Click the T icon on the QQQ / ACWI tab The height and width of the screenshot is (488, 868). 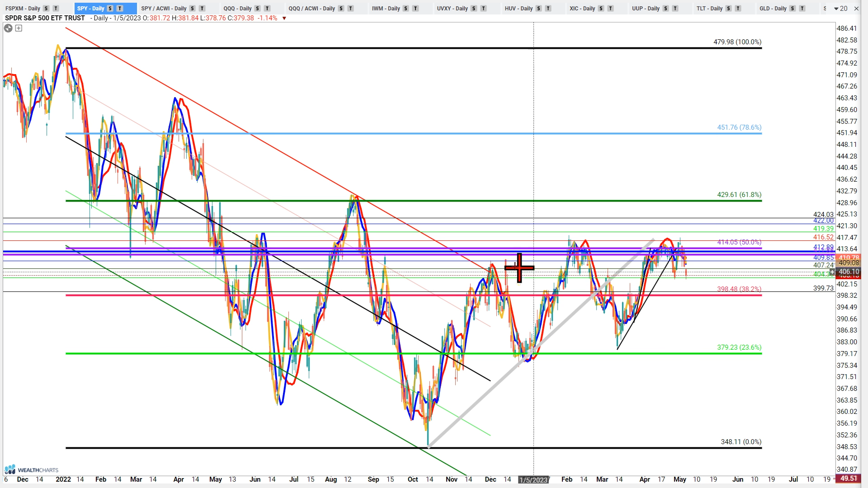coord(350,9)
